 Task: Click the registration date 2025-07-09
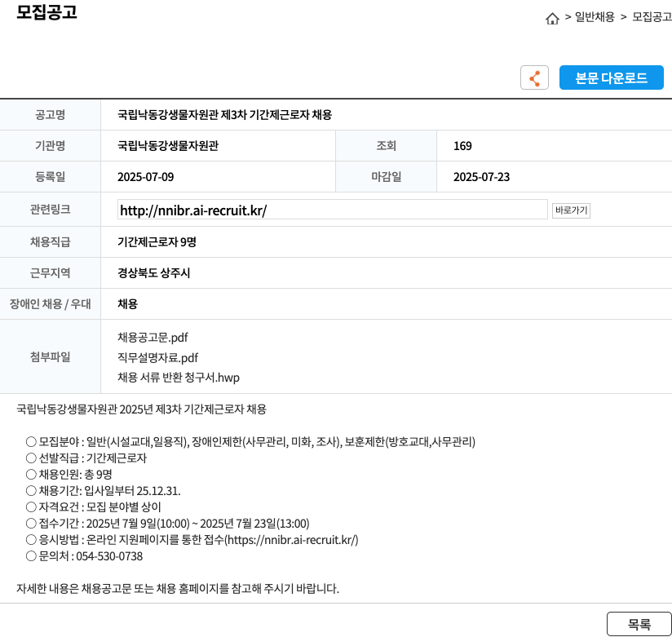(x=146, y=177)
